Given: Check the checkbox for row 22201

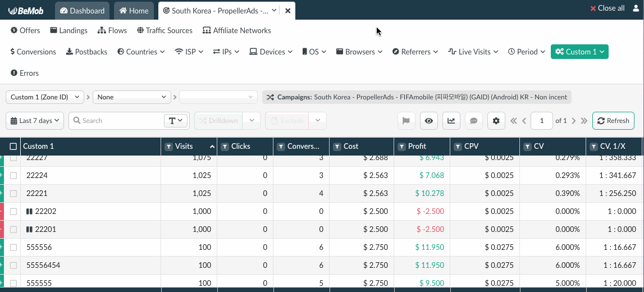Looking at the screenshot, I should click(13, 230).
